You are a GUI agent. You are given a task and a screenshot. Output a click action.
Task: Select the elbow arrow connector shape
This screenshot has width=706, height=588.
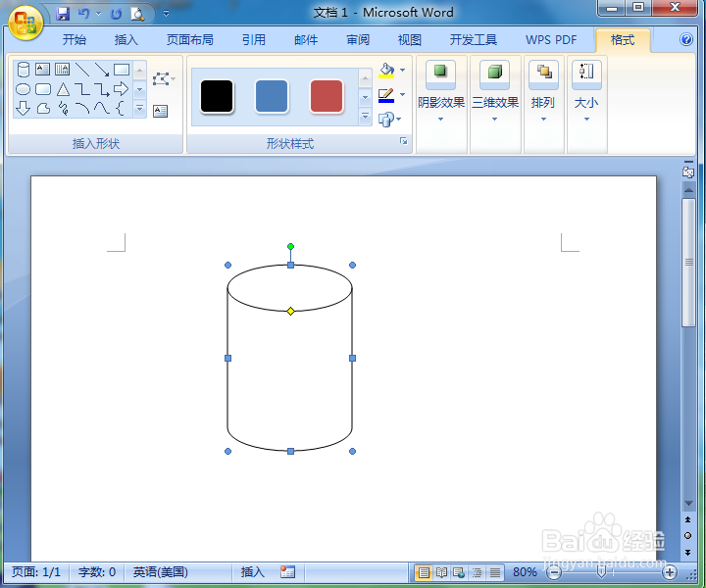[102, 89]
